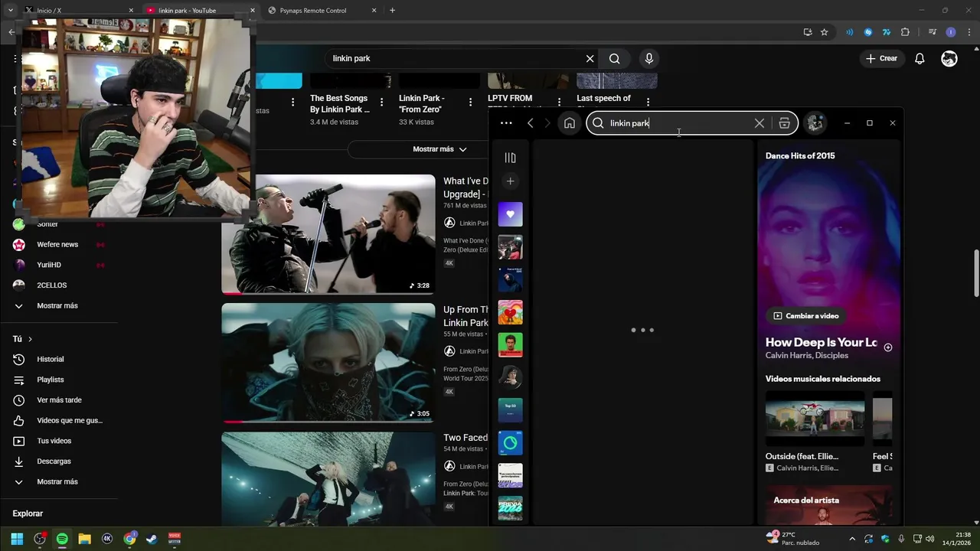Image resolution: width=980 pixels, height=551 pixels.
Task: Open the Spotify profile avatar
Action: pyautogui.click(x=815, y=123)
